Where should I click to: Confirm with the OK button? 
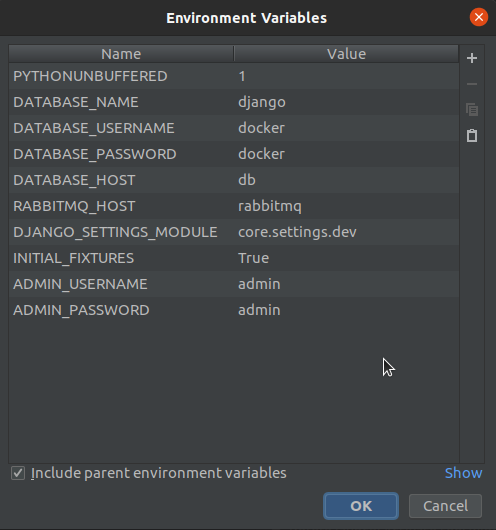click(361, 506)
